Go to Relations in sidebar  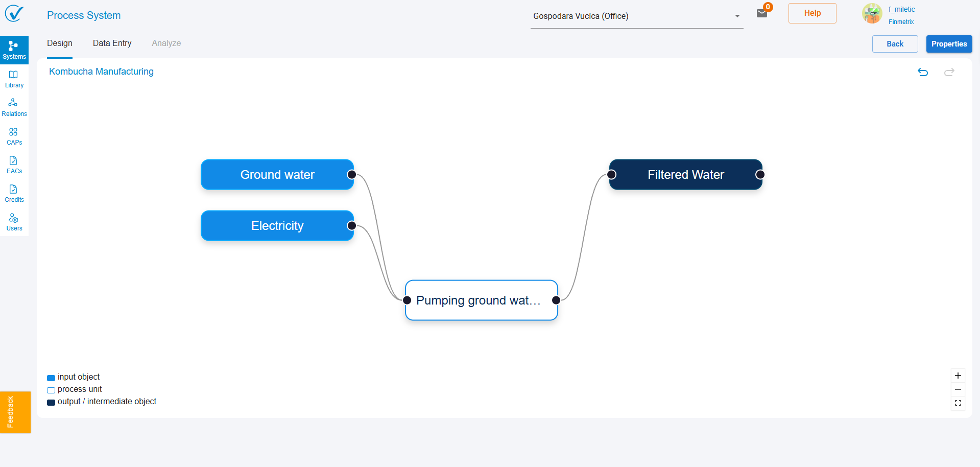click(14, 107)
